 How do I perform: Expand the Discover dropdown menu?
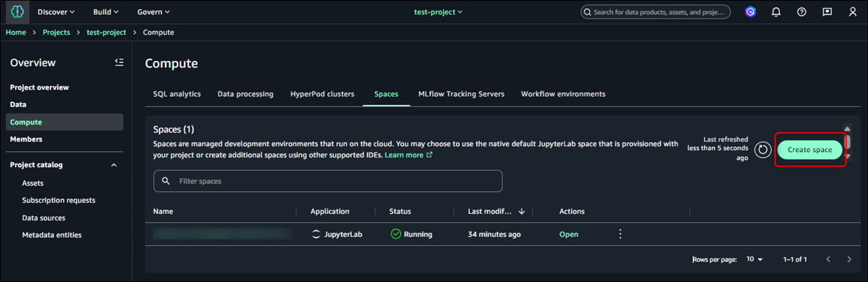tap(56, 12)
